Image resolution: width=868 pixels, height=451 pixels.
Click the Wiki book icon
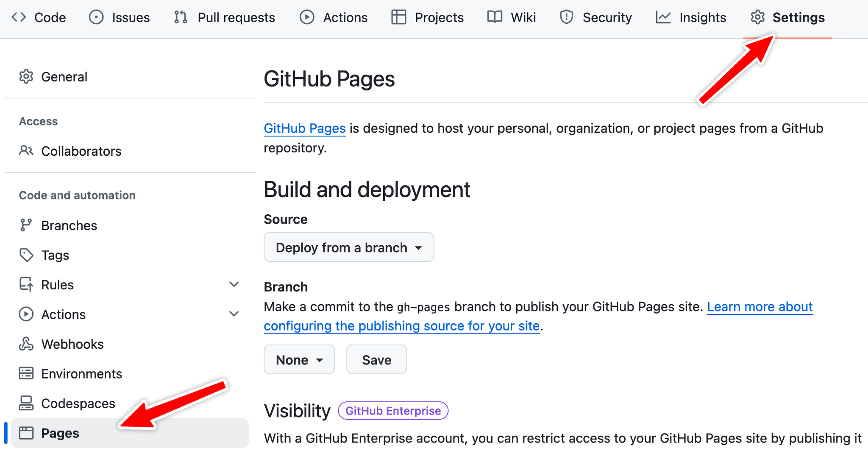tap(495, 17)
